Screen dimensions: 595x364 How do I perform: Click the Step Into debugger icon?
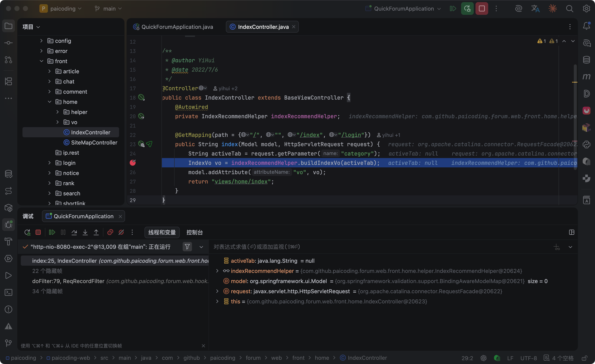coord(85,232)
